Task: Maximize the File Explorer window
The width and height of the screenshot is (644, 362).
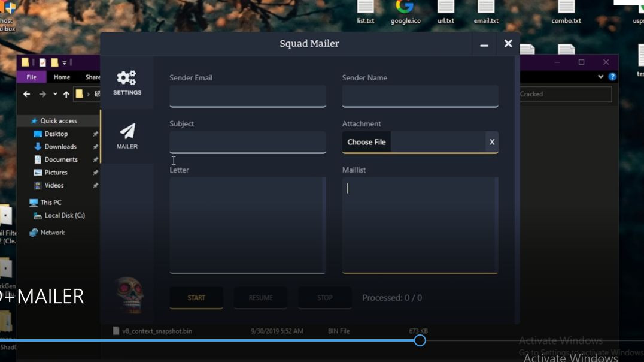Action: (581, 62)
